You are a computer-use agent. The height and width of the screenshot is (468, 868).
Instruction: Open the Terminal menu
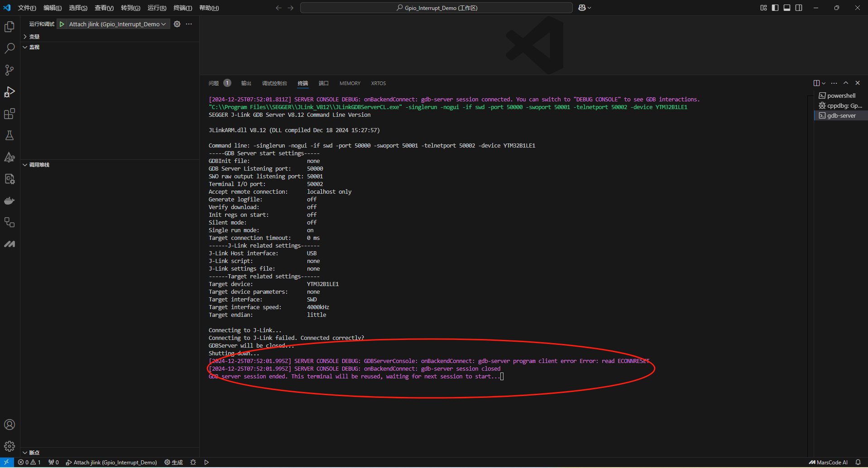182,8
